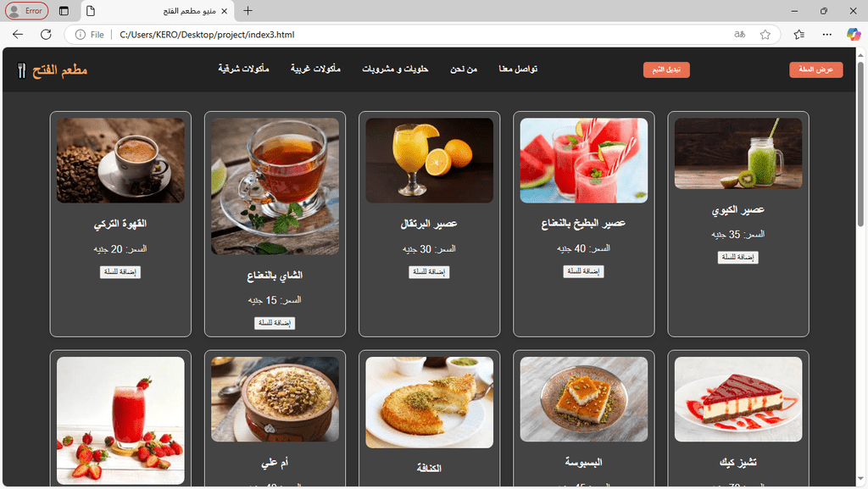Viewport: 868px width, 489px height.
Task: Reload the page with the refresh icon
Action: click(x=46, y=34)
